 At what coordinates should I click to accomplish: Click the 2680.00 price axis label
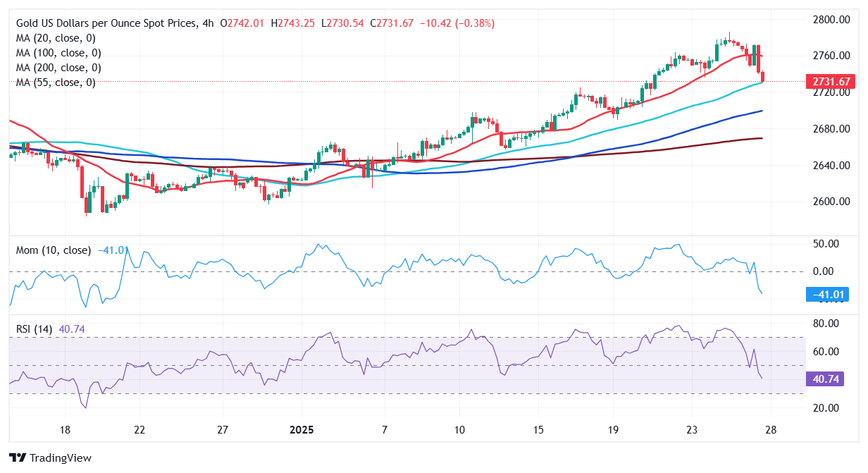click(827, 129)
